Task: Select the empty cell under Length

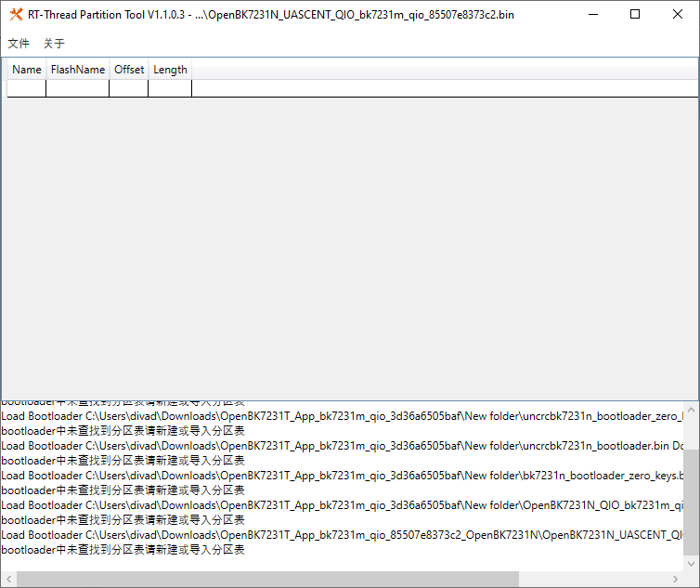Action: tap(170, 88)
